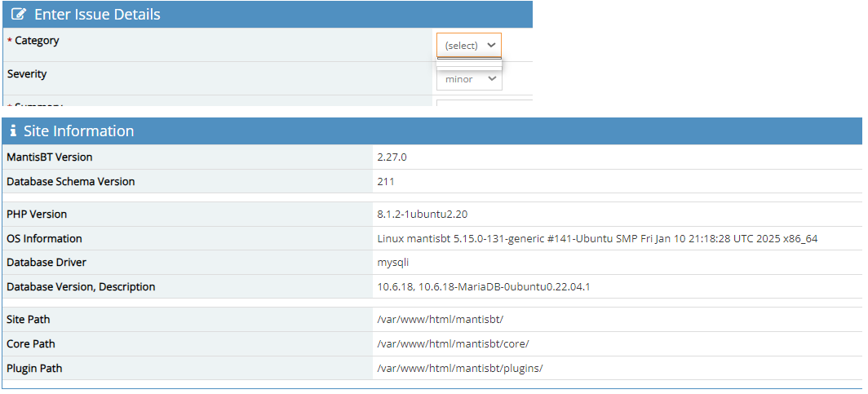Viewport: 868px width, 394px height.
Task: Click the Plugin Path label
Action: pyautogui.click(x=34, y=368)
